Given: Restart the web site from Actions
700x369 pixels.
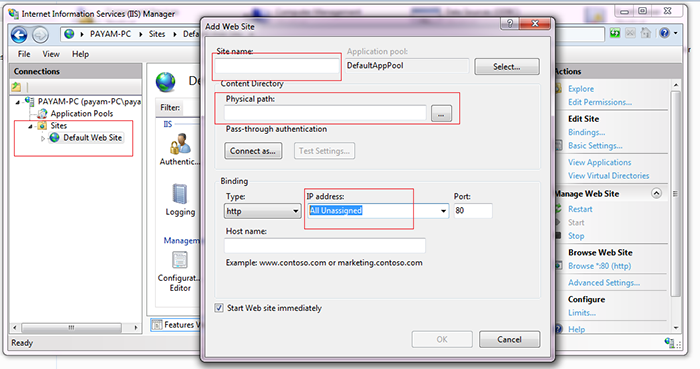Looking at the screenshot, I should coord(580,209).
